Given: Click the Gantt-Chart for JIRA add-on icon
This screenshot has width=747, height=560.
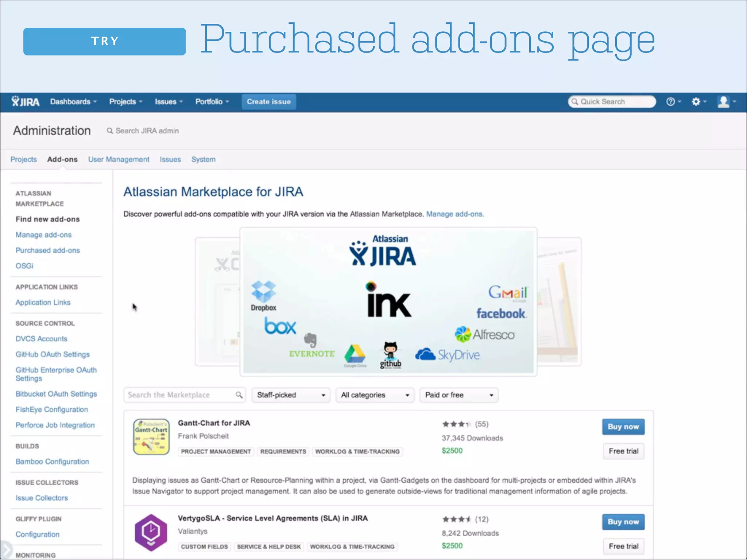Looking at the screenshot, I should click(x=151, y=436).
